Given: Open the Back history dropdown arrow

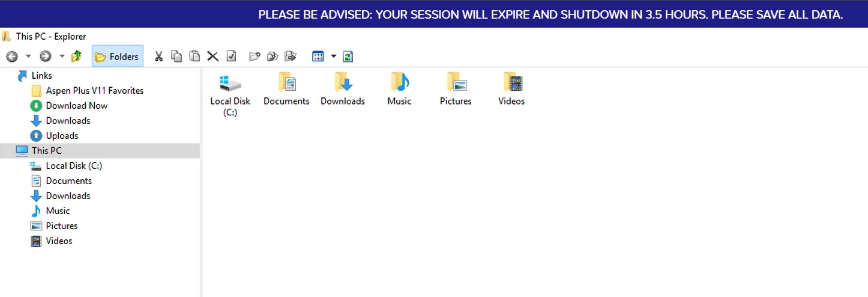Looking at the screenshot, I should coord(28,57).
